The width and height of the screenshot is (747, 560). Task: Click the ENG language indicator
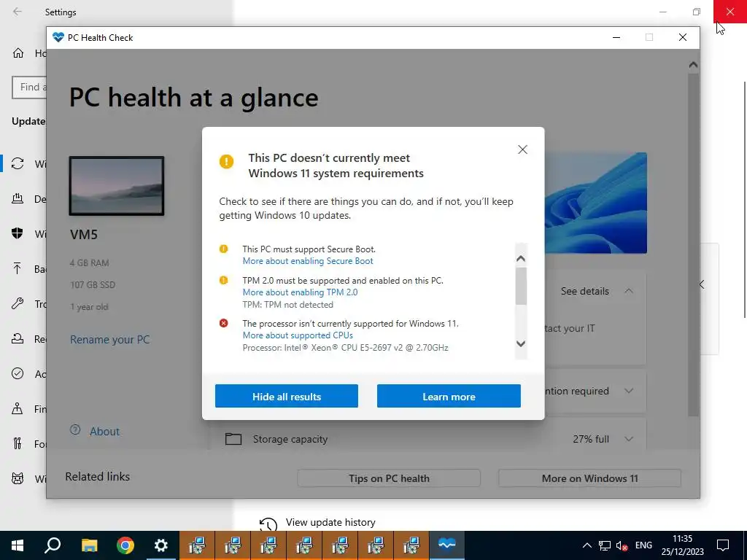[643, 545]
